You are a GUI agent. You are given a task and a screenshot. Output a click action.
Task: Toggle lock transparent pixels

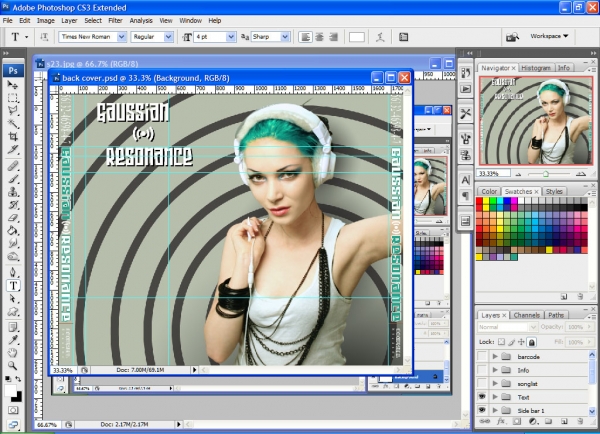(501, 342)
